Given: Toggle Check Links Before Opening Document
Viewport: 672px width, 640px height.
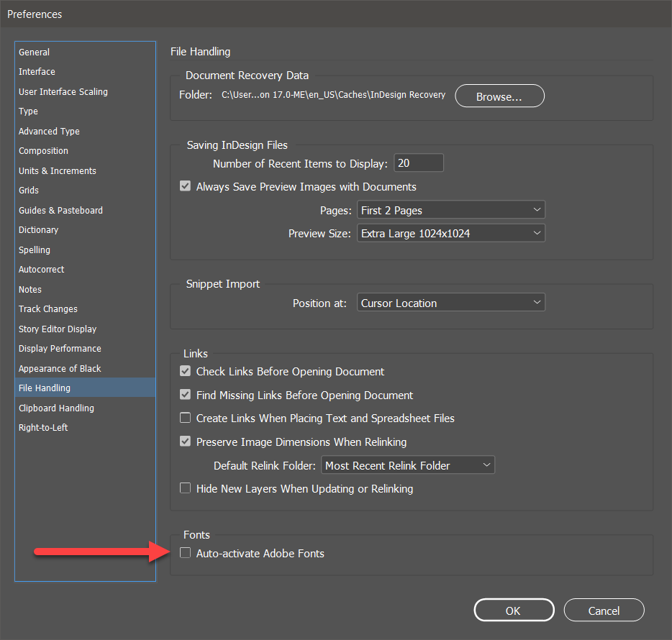Looking at the screenshot, I should point(185,371).
